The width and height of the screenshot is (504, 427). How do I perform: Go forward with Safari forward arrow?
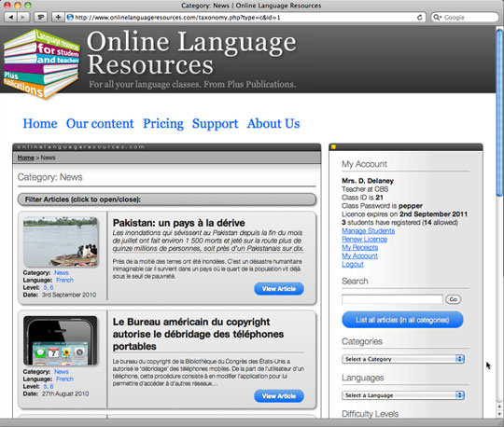point(23,17)
